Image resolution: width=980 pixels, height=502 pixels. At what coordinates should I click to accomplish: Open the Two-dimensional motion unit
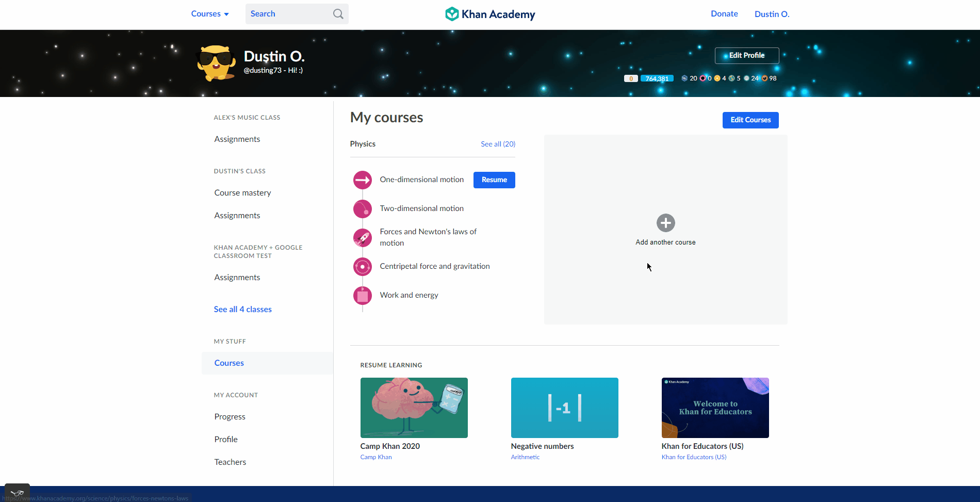click(422, 208)
